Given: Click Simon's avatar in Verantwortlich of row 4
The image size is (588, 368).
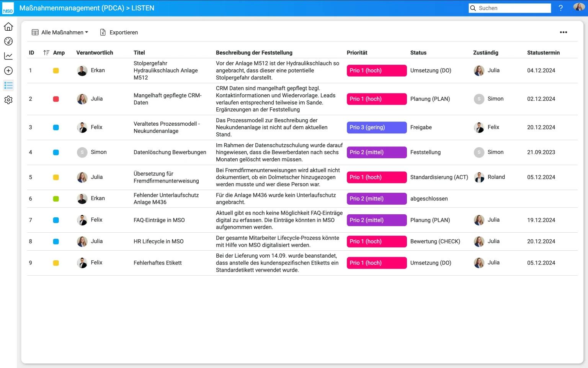Looking at the screenshot, I should click(x=82, y=152).
